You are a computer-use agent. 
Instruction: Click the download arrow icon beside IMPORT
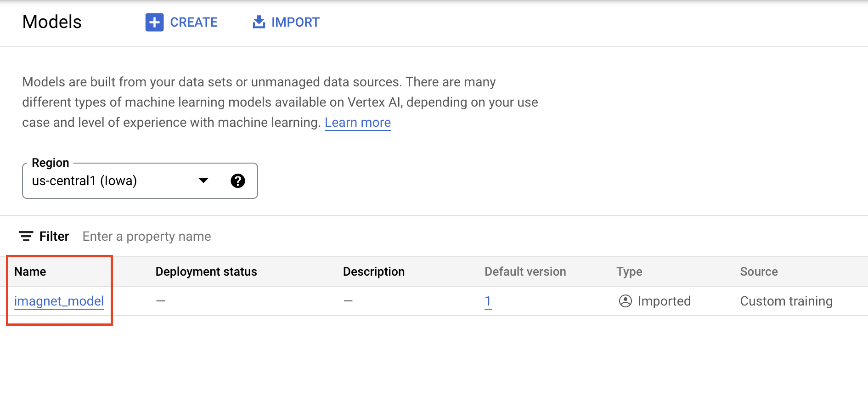tap(259, 22)
